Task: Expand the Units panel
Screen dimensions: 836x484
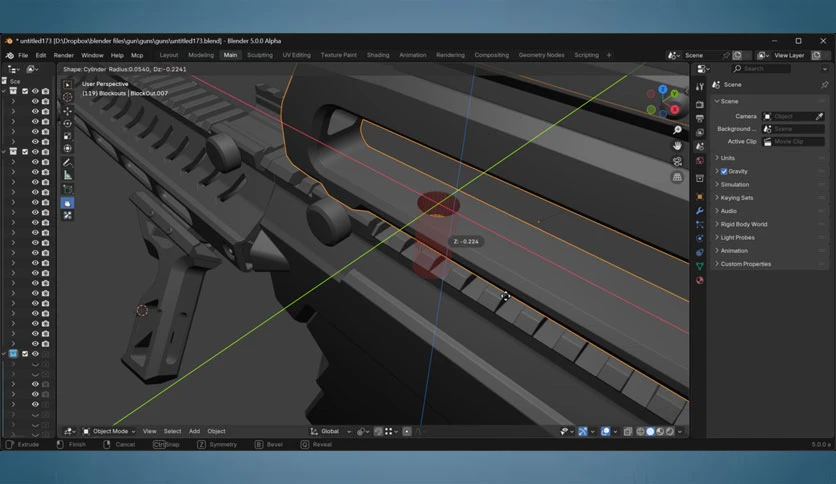Action: [x=727, y=158]
